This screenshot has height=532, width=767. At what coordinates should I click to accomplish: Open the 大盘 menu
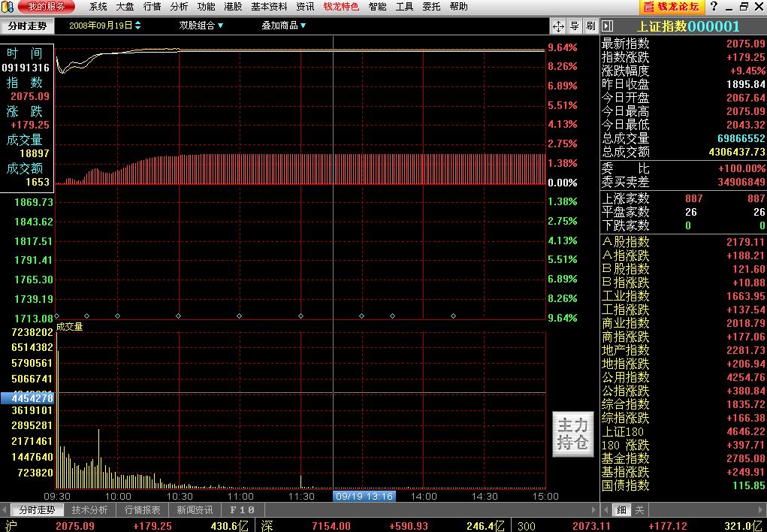tap(125, 7)
